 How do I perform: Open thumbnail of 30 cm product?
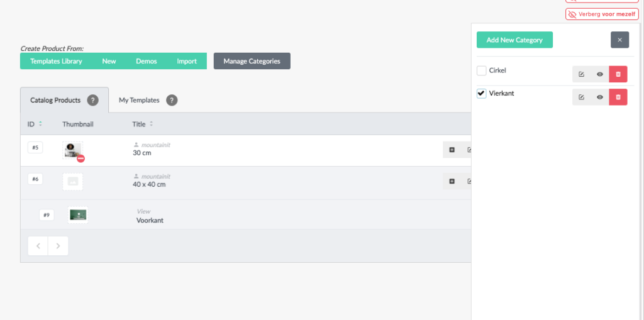73,150
